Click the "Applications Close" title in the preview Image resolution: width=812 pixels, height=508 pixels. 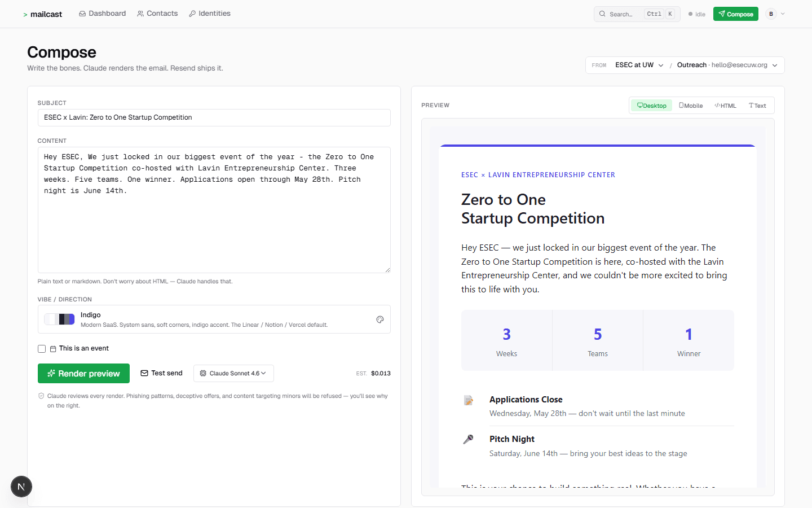tap(526, 400)
